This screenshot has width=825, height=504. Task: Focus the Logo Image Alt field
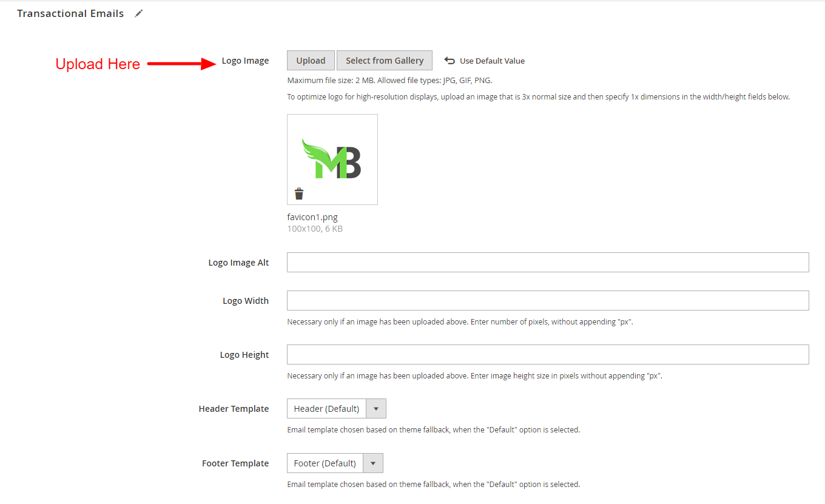click(548, 263)
